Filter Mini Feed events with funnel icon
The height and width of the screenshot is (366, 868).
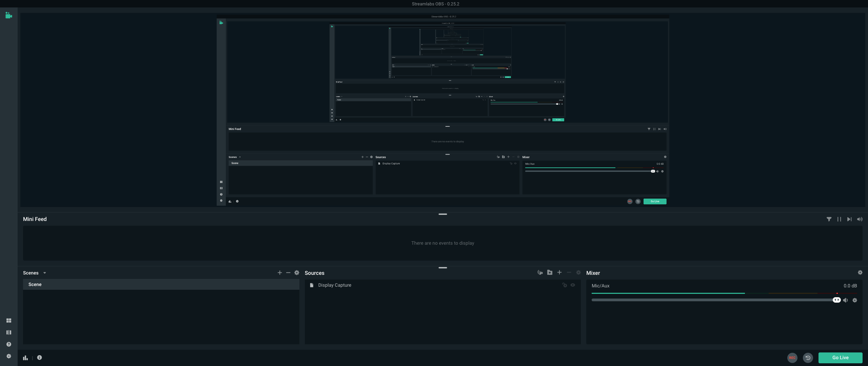point(829,219)
